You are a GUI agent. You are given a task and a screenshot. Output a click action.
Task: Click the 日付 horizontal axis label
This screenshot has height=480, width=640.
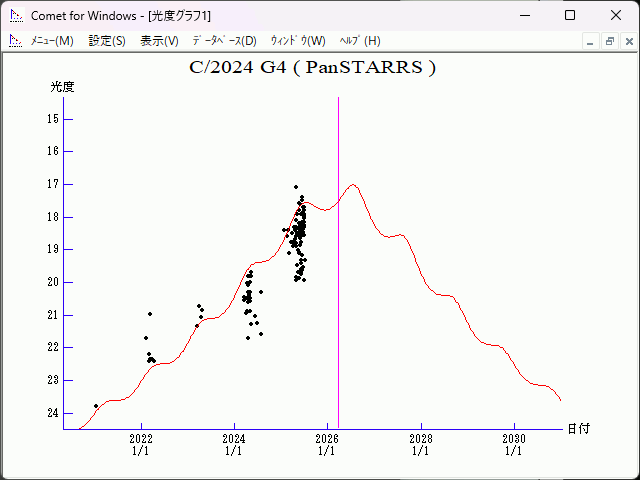pyautogui.click(x=578, y=429)
